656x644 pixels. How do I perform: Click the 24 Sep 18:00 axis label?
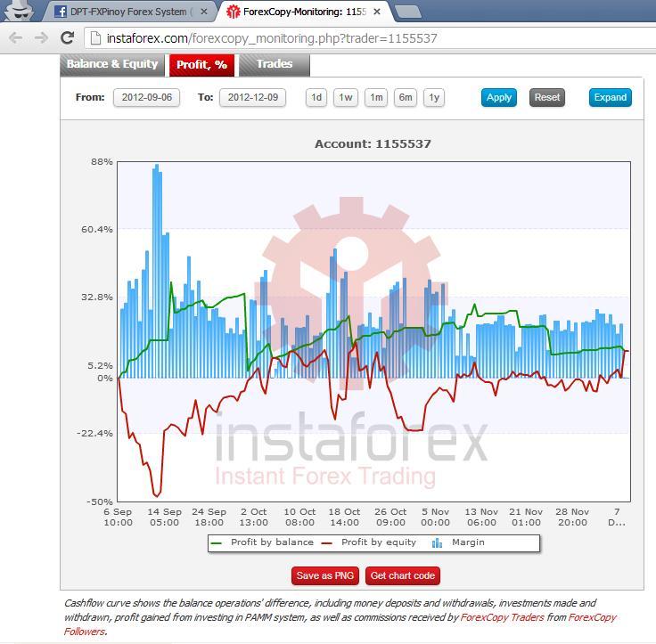tap(209, 518)
